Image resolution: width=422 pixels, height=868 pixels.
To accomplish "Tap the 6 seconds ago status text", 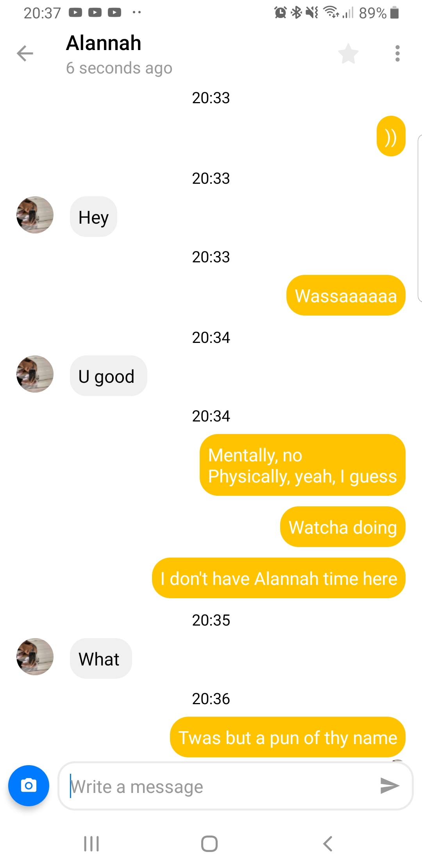I will pos(119,68).
